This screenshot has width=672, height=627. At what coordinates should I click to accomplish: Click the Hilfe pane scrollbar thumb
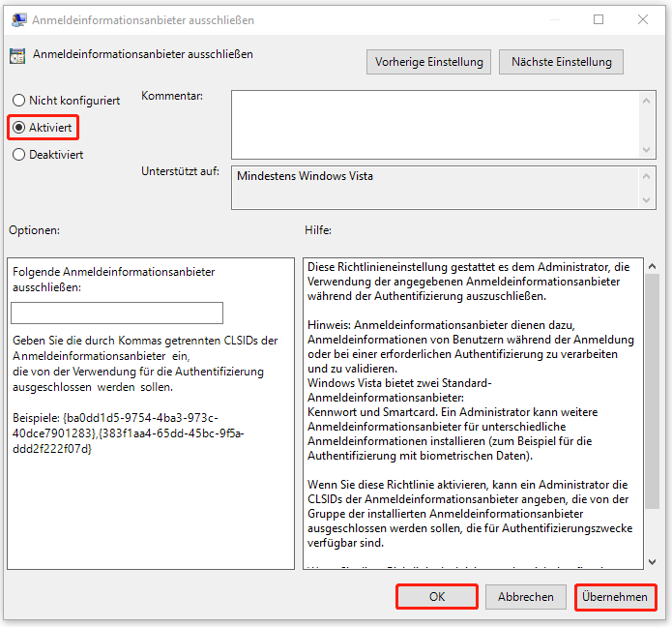[653, 392]
